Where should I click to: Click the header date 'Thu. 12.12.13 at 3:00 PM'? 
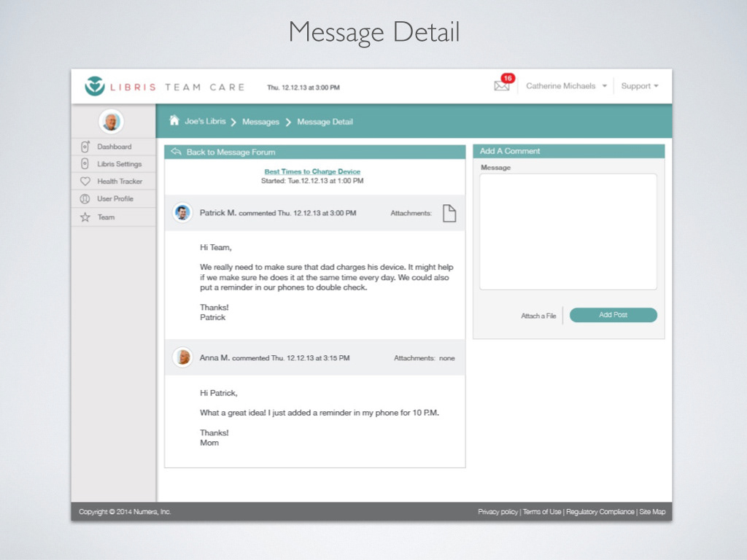[x=303, y=87]
